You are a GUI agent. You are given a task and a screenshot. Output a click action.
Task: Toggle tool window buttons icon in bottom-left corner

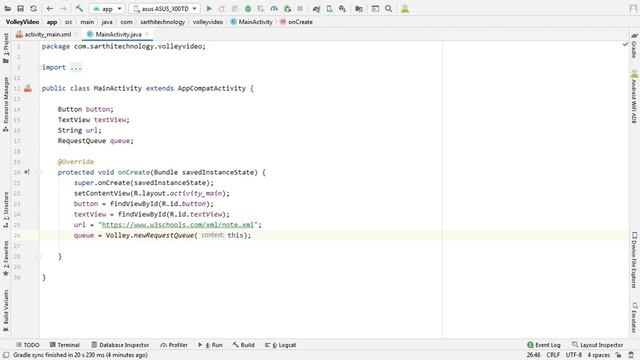(6, 355)
